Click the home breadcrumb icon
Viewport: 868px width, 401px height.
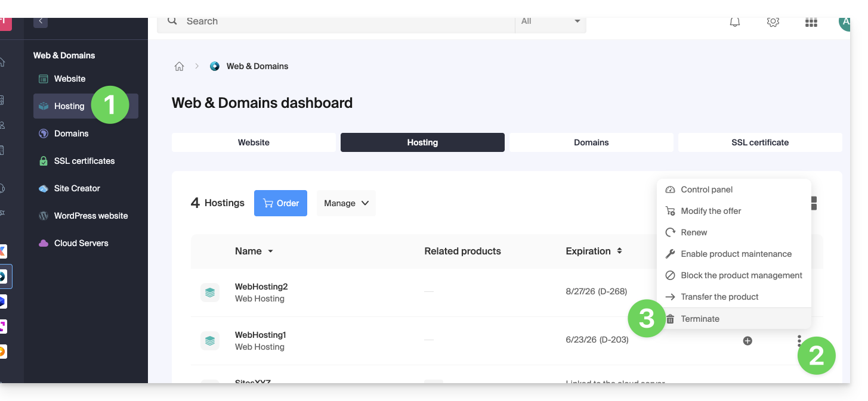coord(179,66)
